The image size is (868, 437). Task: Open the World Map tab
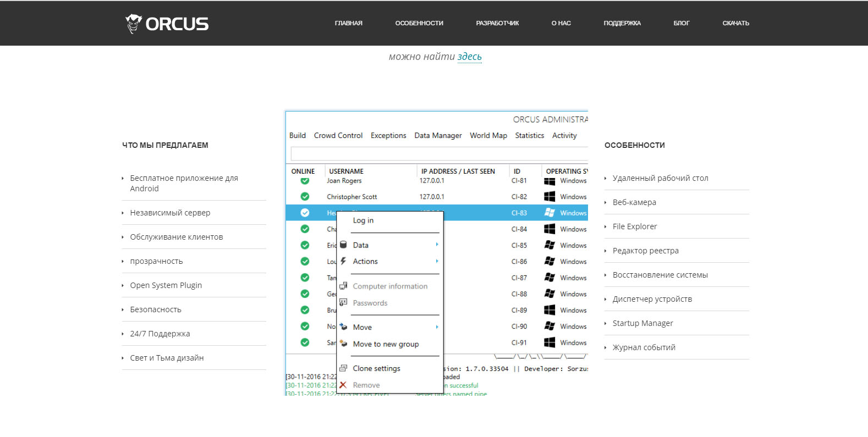click(488, 136)
